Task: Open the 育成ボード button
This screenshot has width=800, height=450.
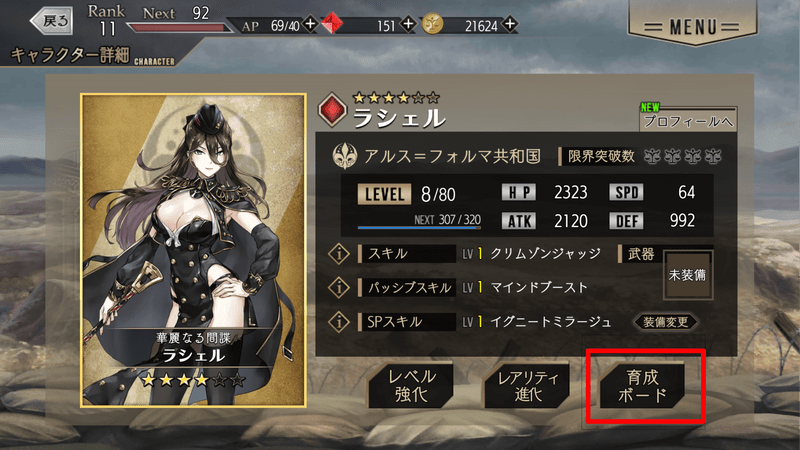Action: [x=642, y=386]
